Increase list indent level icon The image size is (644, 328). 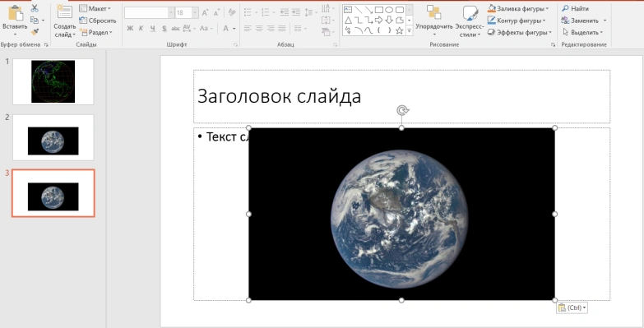click(296, 12)
